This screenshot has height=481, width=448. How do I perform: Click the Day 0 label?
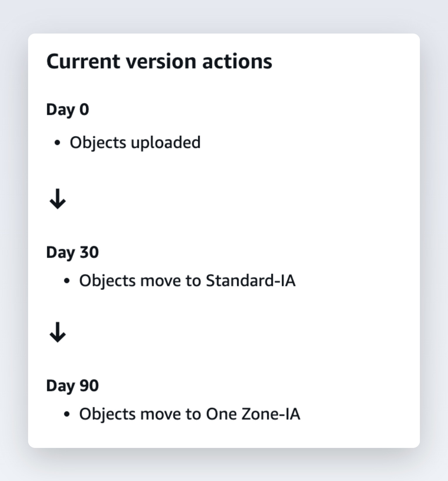68,110
